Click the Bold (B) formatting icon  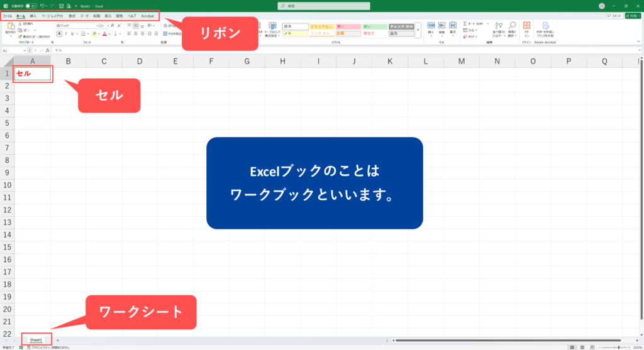pyautogui.click(x=59, y=34)
